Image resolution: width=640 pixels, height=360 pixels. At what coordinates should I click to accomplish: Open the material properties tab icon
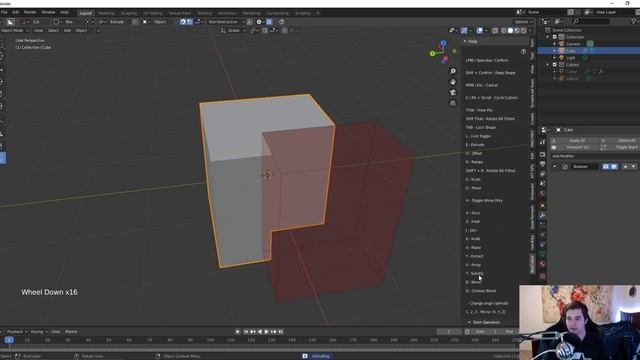542,264
